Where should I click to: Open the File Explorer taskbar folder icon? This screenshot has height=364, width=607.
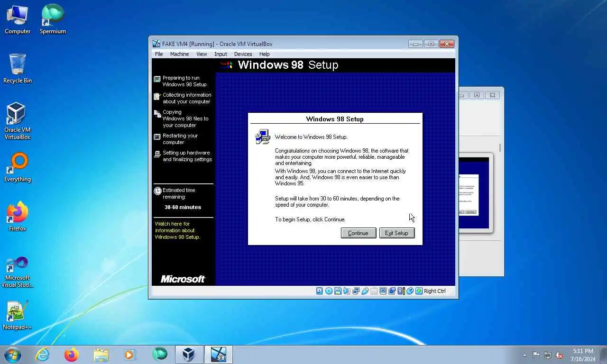(x=101, y=355)
